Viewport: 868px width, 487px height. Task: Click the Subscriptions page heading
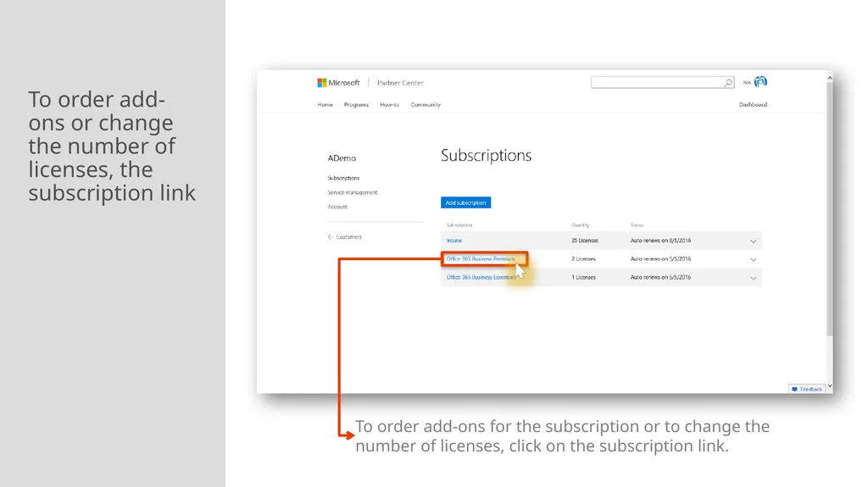point(486,156)
